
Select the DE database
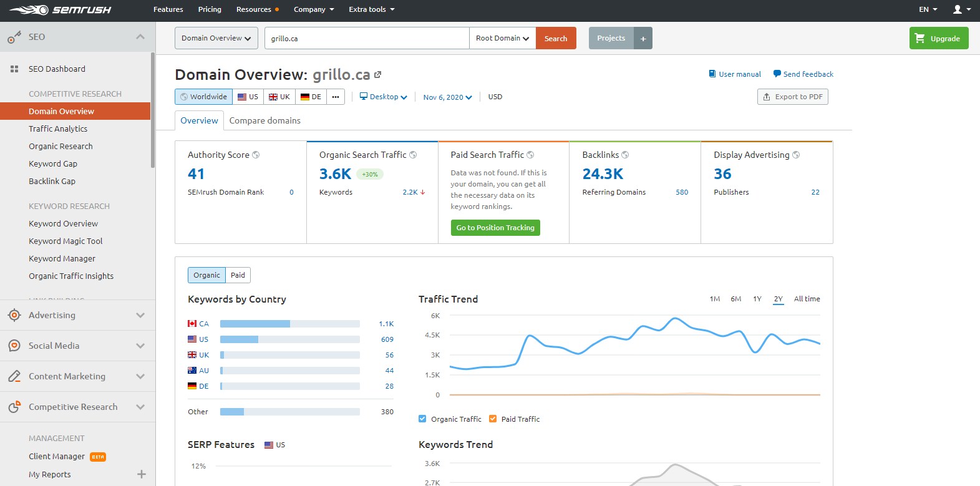point(311,97)
